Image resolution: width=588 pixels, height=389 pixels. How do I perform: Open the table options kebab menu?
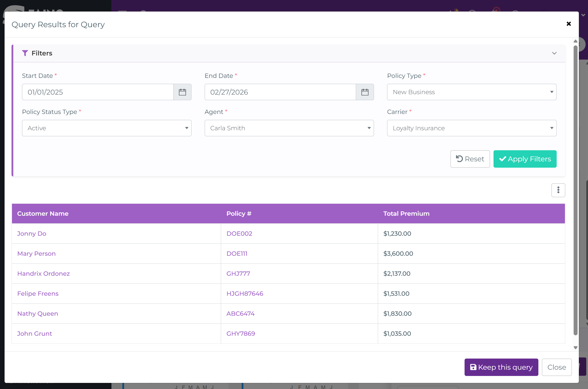(x=558, y=190)
